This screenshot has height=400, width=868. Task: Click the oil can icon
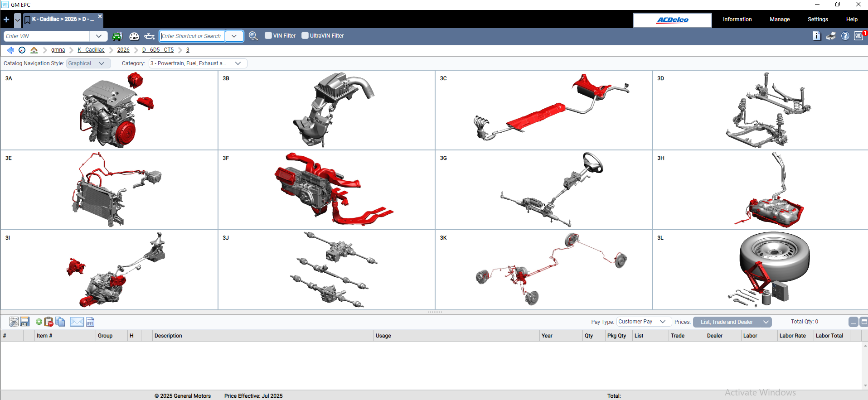coord(150,36)
